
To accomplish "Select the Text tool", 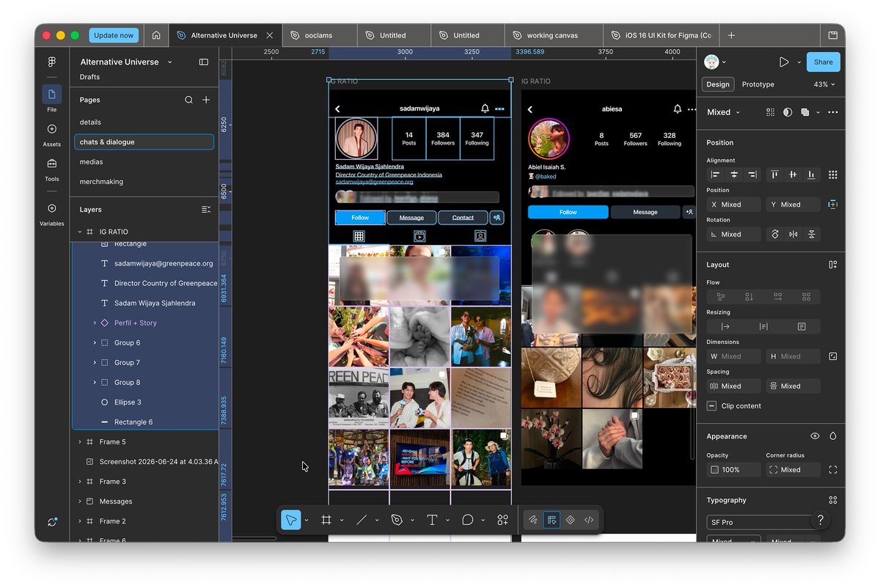I will pyautogui.click(x=432, y=520).
